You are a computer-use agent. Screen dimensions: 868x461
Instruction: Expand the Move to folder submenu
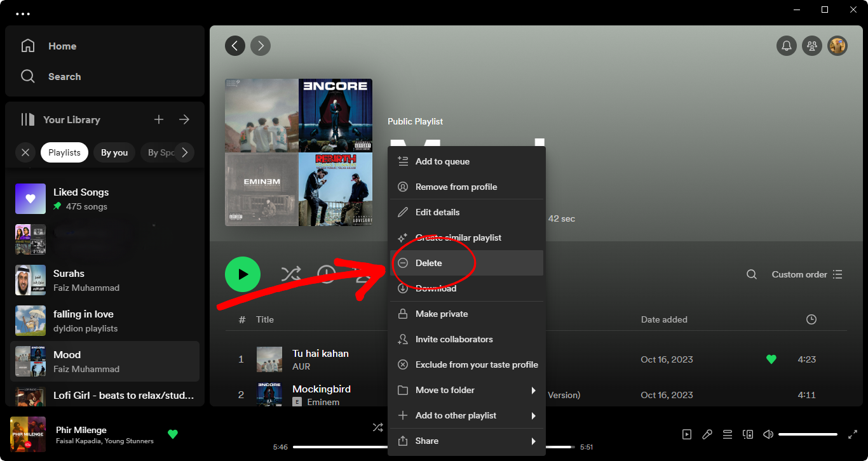pyautogui.click(x=467, y=390)
